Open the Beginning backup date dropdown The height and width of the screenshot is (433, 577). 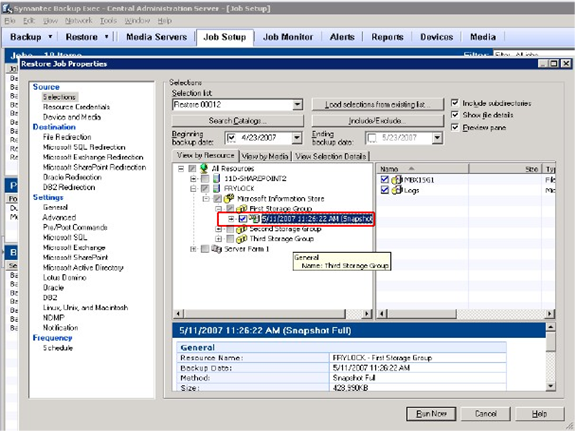point(297,138)
